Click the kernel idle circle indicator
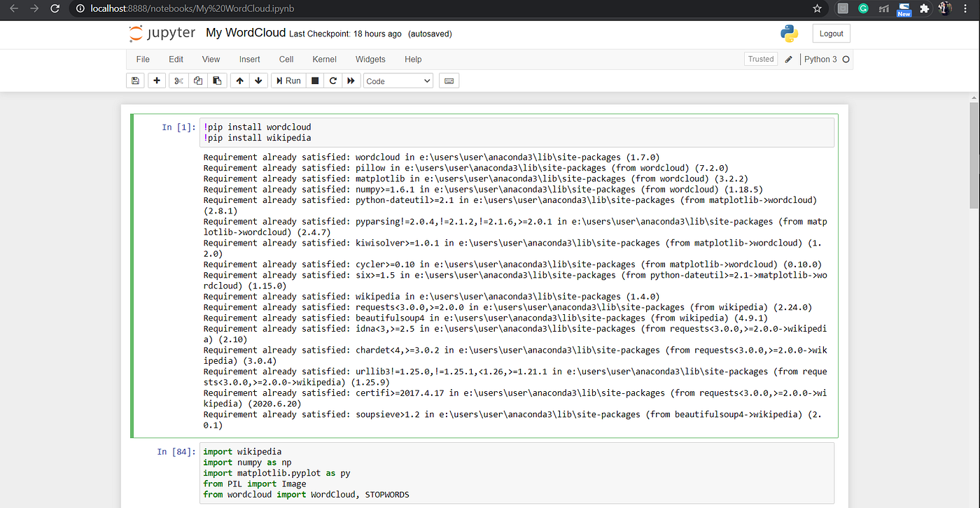Screen dimensions: 980x508 click(x=846, y=59)
